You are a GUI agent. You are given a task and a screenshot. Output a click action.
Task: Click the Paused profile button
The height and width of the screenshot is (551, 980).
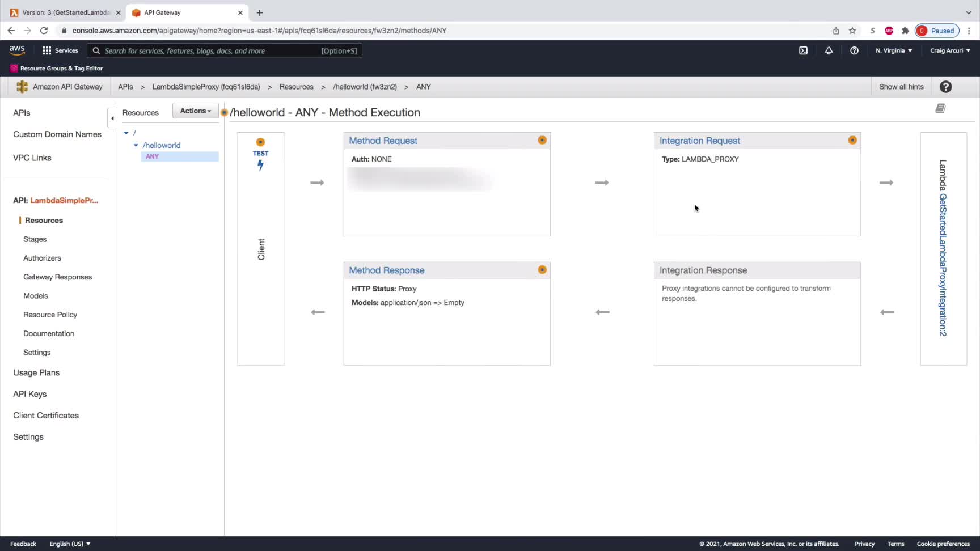tap(937, 31)
